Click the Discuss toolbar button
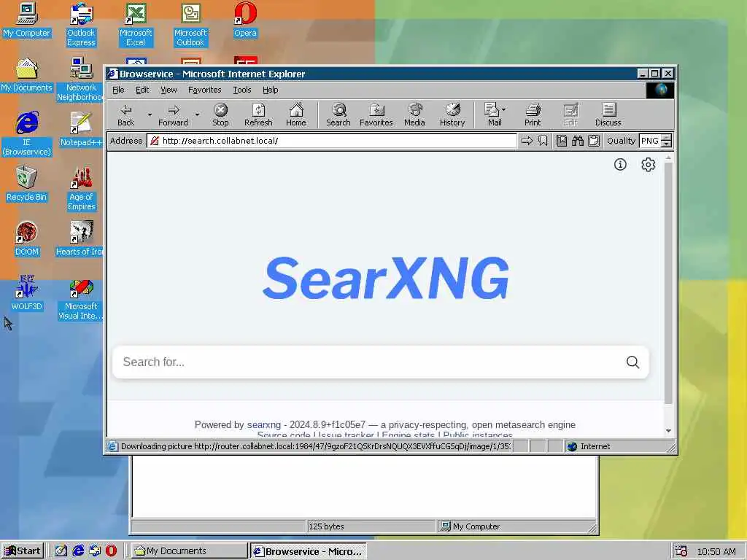 click(x=608, y=114)
